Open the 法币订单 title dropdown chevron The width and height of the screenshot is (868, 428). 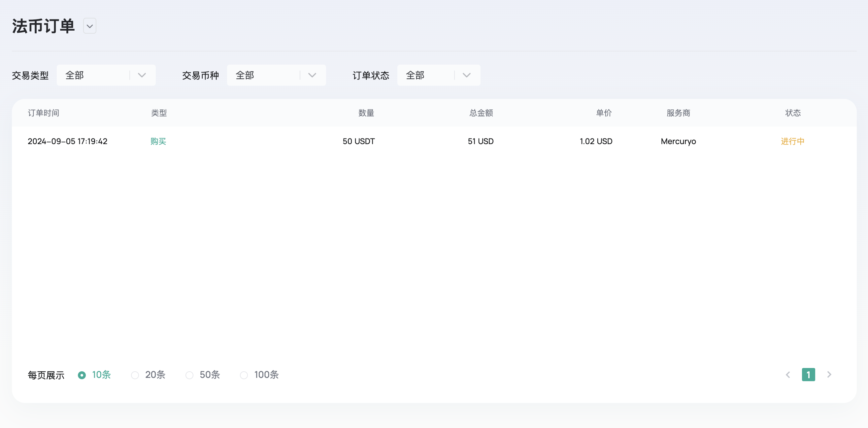tap(90, 26)
